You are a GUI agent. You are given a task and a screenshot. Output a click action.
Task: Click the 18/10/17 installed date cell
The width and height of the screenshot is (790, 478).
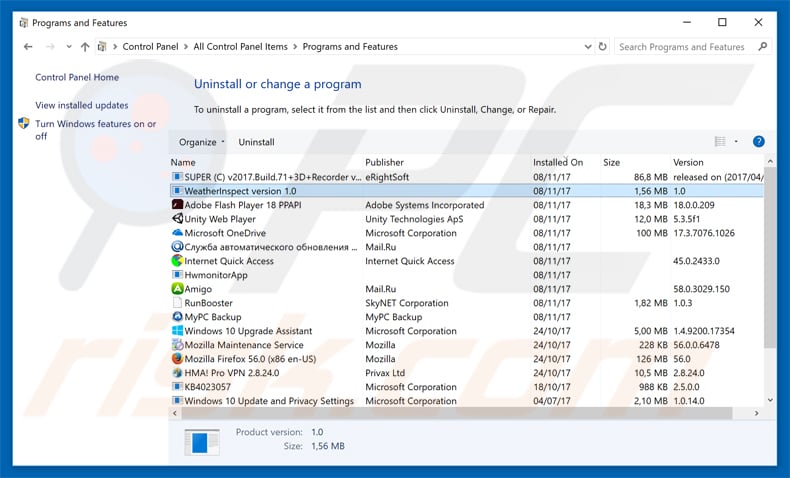point(552,387)
